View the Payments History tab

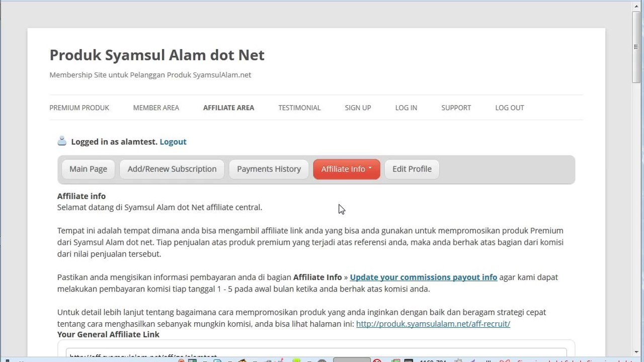pos(269,169)
